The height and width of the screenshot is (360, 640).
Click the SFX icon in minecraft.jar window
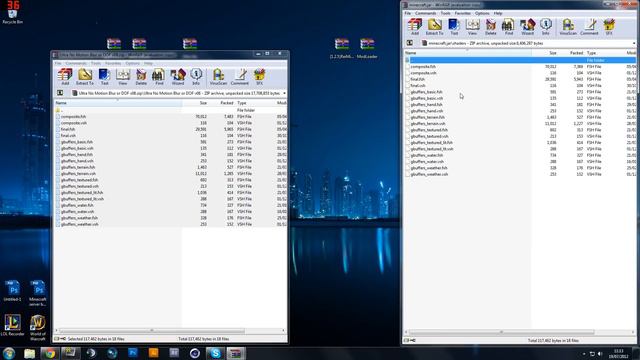click(x=609, y=27)
